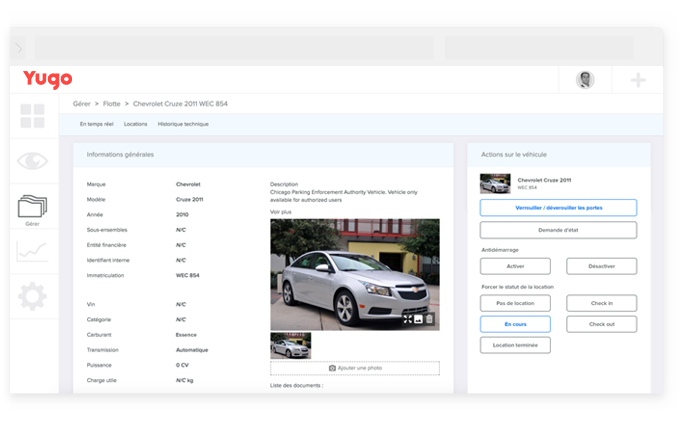Image resolution: width=696 pixels, height=427 pixels.
Task: Click the Carburant value Essence
Action: tap(186, 335)
